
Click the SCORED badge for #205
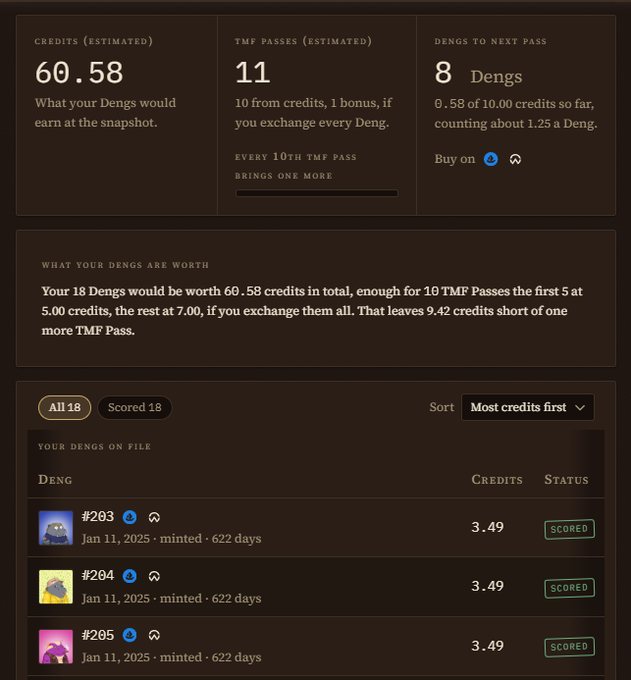pos(569,647)
